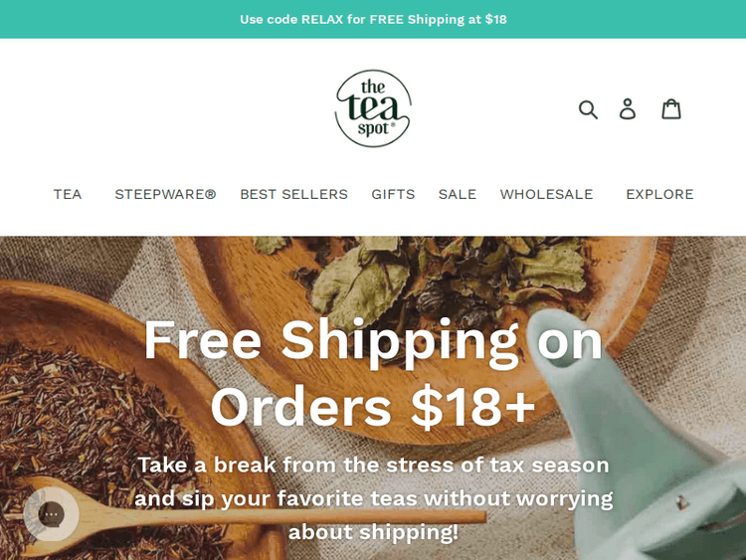Viewport: 746px width, 560px height.
Task: Open the chat bubble widget
Action: click(x=52, y=514)
